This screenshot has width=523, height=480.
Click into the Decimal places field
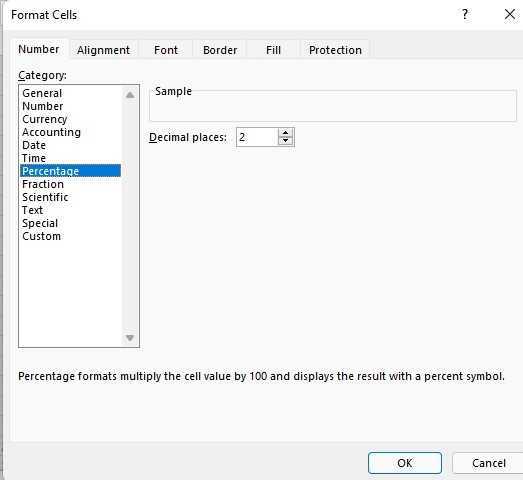click(x=257, y=137)
